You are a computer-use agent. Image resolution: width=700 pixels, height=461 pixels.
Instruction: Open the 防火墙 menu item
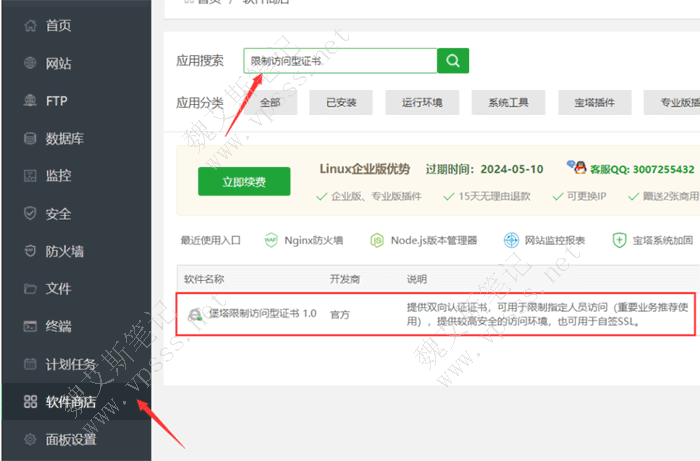point(76,251)
